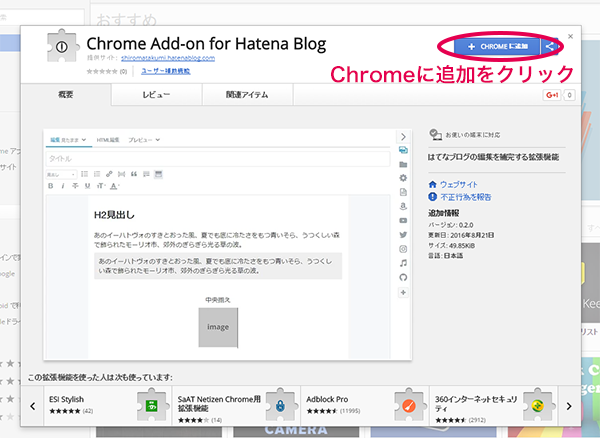Image resolution: width=600 pixels, height=438 pixels.
Task: Toggle italic formatting in the editor toolbar
Action: tap(63, 186)
